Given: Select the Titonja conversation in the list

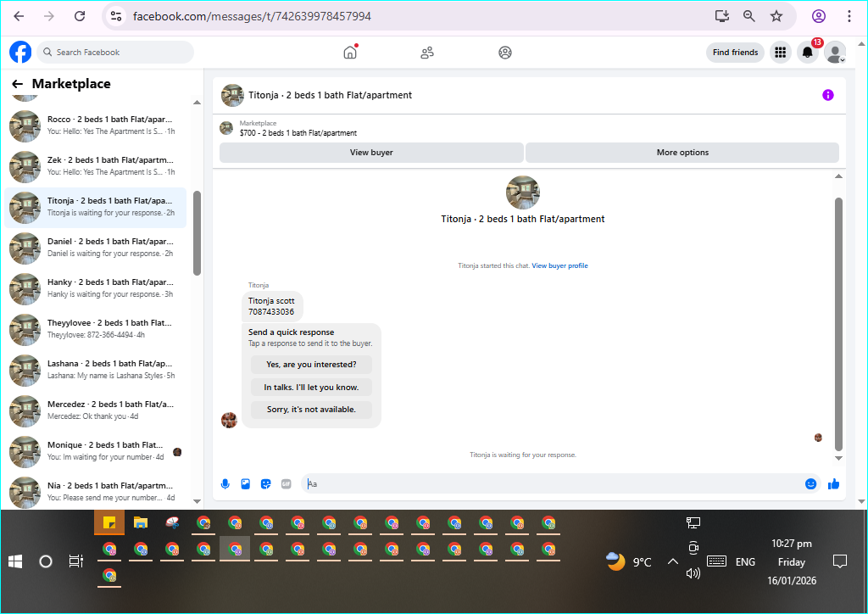Looking at the screenshot, I should tap(95, 208).
